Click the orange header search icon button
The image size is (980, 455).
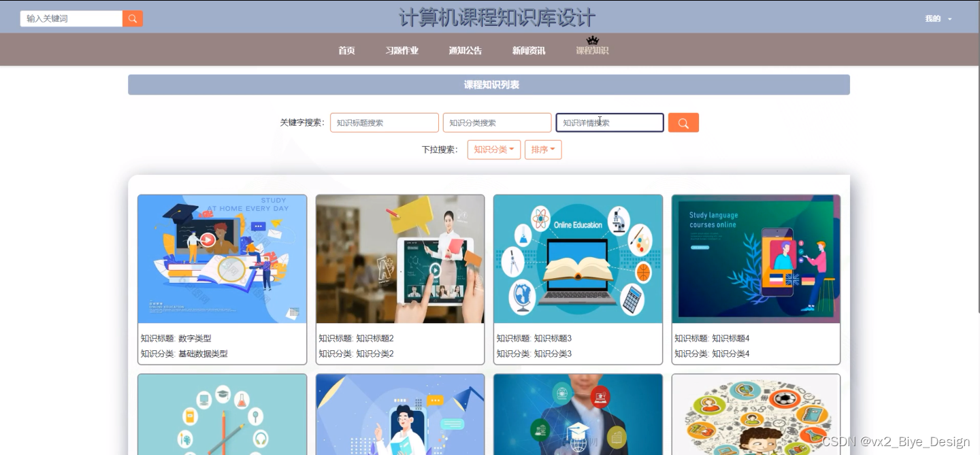(x=133, y=18)
